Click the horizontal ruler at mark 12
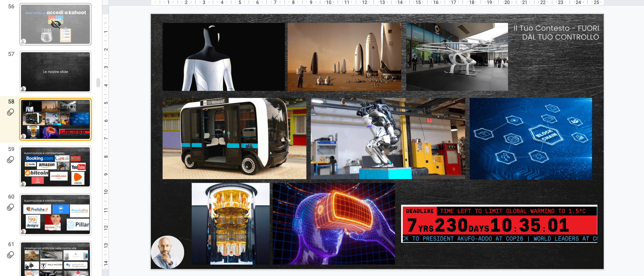Viewport: 644px width, 276px height. [365, 3]
